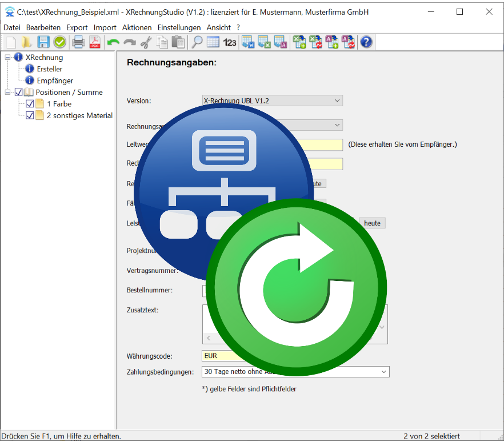Paste from the clipboard toolbar icon

point(178,42)
